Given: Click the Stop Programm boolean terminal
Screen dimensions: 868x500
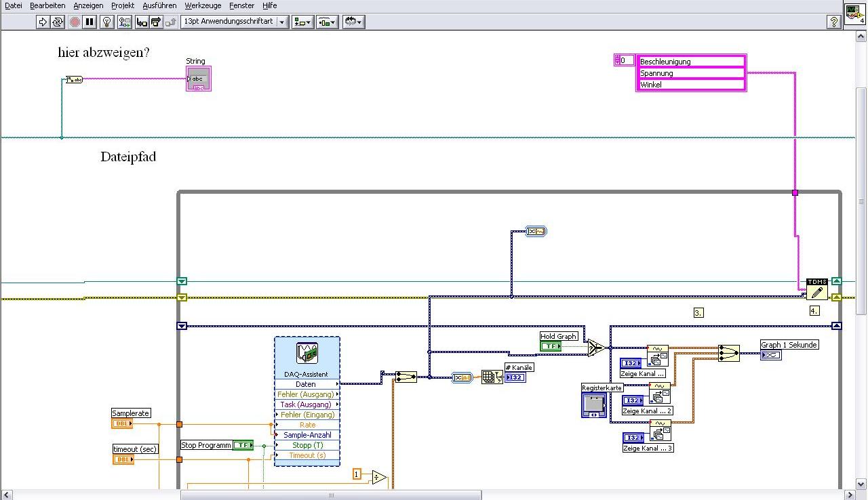Looking at the screenshot, I should (x=243, y=445).
